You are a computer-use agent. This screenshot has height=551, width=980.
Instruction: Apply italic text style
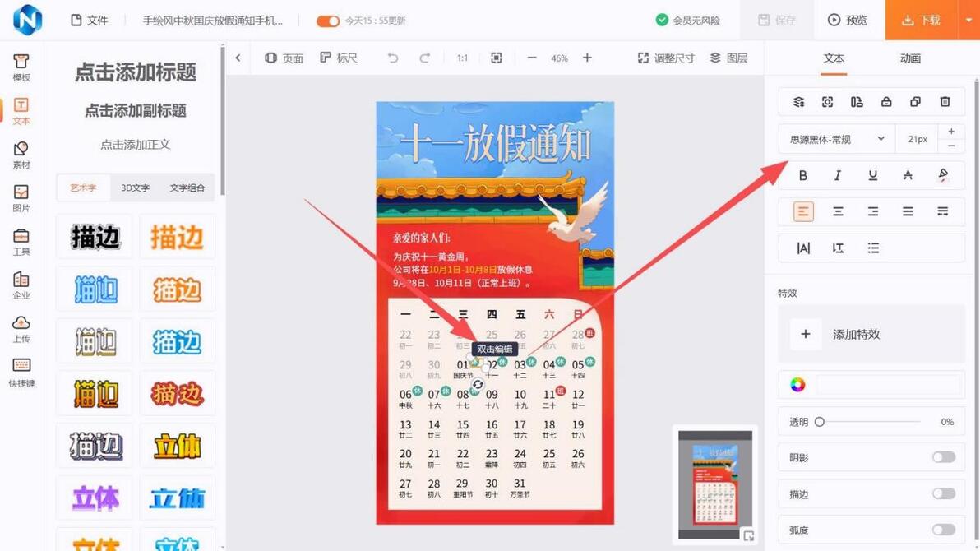pos(838,176)
